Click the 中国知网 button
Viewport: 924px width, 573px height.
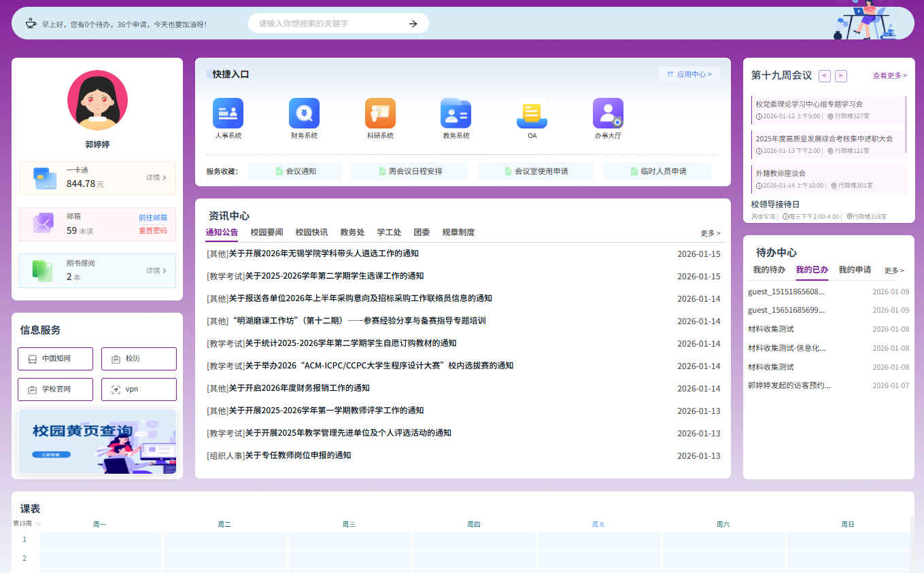(55, 359)
